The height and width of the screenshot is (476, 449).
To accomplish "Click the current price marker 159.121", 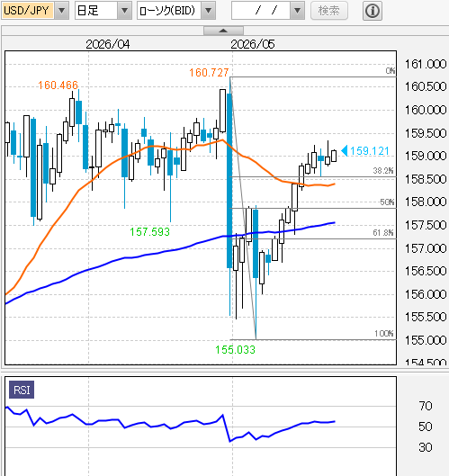I will click(x=365, y=151).
